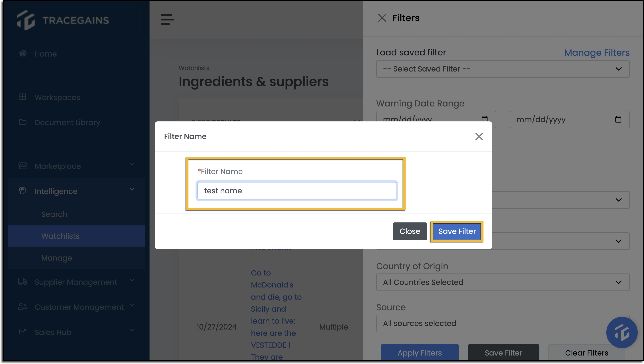The width and height of the screenshot is (644, 364).
Task: Open the TraceGains chat bubble icon
Action: click(622, 333)
